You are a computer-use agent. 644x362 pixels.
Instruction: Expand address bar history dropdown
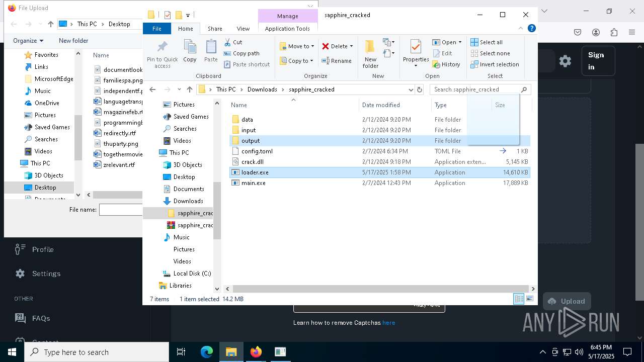[411, 89]
